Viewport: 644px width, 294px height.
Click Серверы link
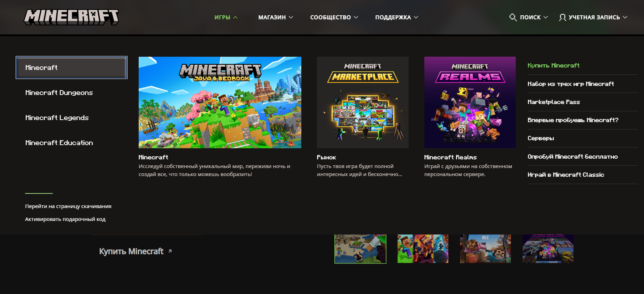541,138
